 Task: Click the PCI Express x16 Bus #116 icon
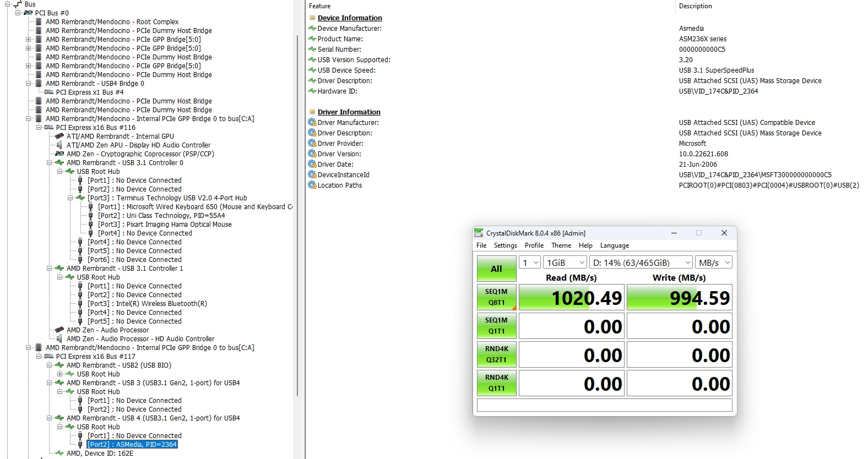pyautogui.click(x=49, y=128)
